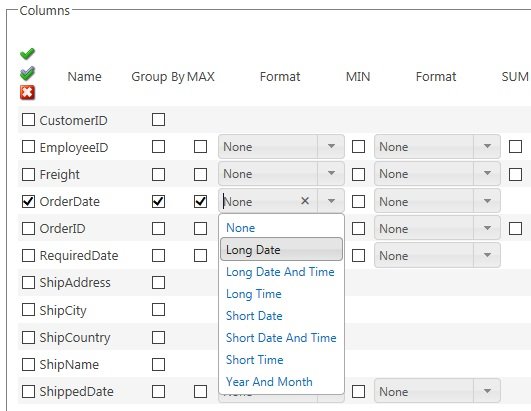Screen dimensions: 531x411
Task: Enable SUM for EmployeeID
Action: pyautogui.click(x=515, y=147)
